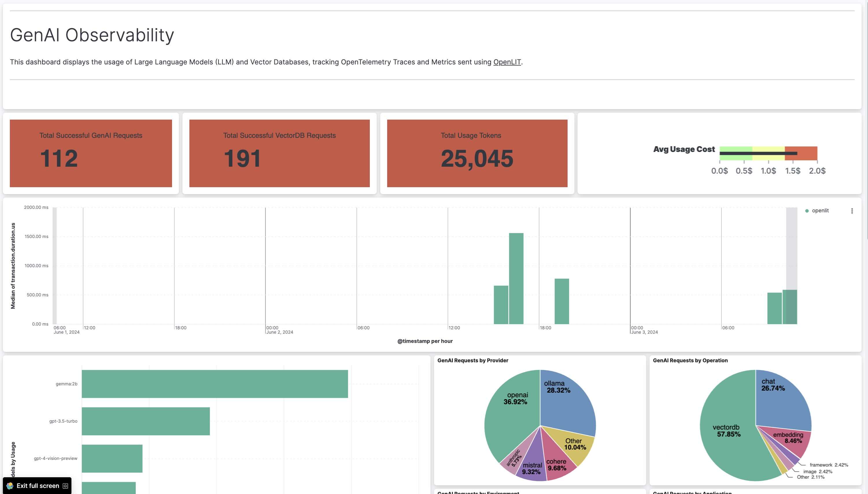Click the Elastic logo in fullscreen bar
This screenshot has width=868, height=494.
[10, 486]
